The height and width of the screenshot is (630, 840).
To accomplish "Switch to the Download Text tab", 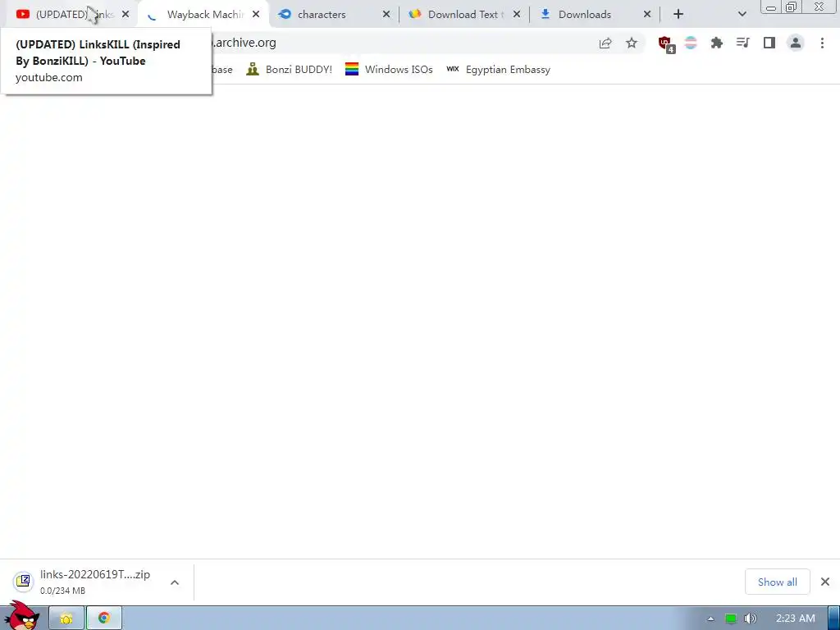I will pos(463,15).
